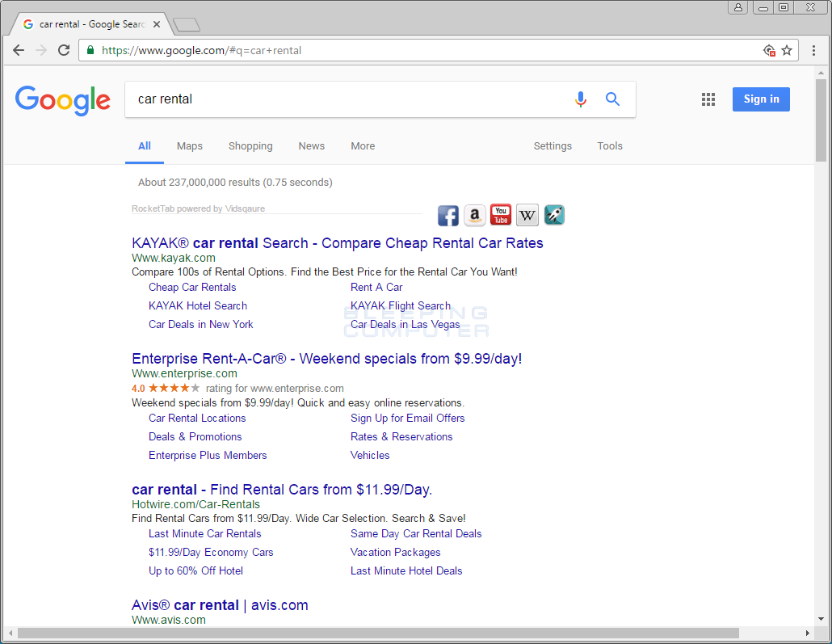Viewport: 832px width, 644px height.
Task: Select the All search tab
Action: tap(145, 146)
